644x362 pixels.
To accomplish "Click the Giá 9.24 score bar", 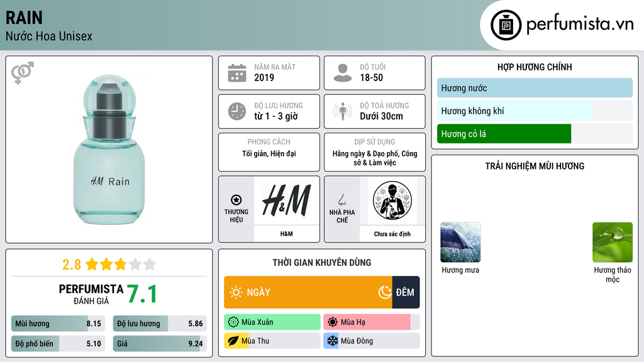I will 160,344.
